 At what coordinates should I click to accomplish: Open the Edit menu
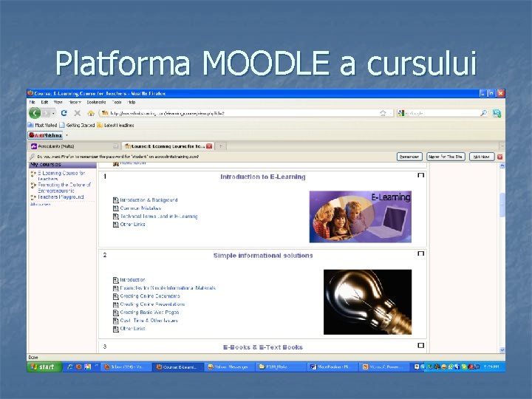pos(44,102)
